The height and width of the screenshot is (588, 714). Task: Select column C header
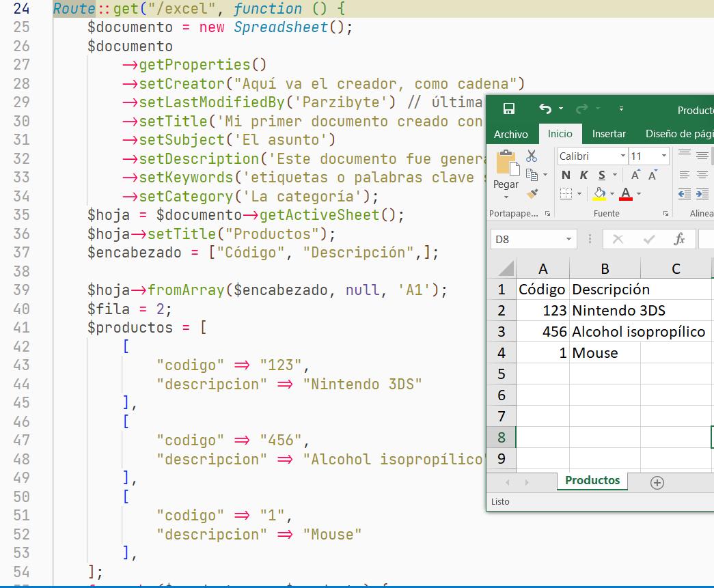click(676, 269)
